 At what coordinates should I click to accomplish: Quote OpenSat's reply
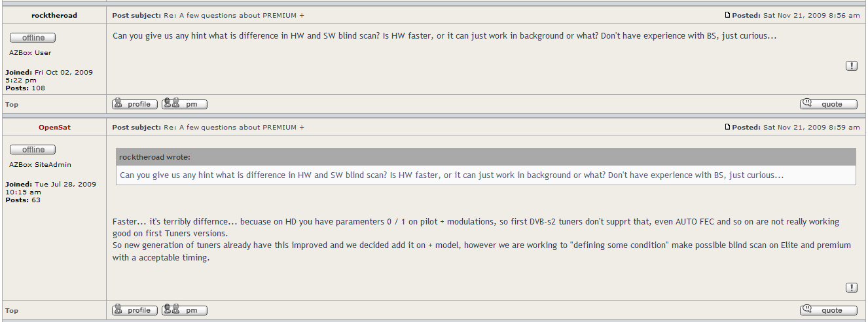point(829,310)
